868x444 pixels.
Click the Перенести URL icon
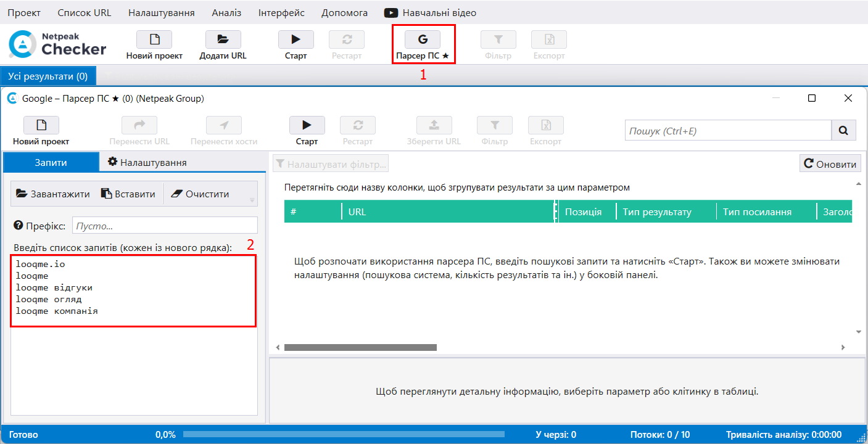139,125
